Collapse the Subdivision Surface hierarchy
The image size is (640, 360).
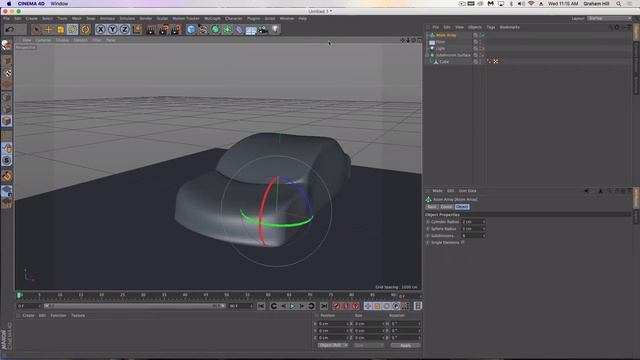pos(428,55)
